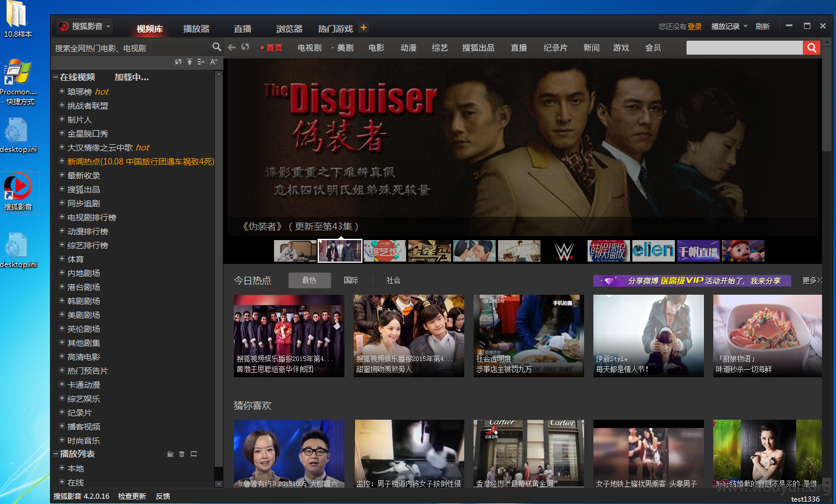The height and width of the screenshot is (504, 836).
Task: Select 韩剧剧场 in the sidebar tree
Action: coord(84,301)
